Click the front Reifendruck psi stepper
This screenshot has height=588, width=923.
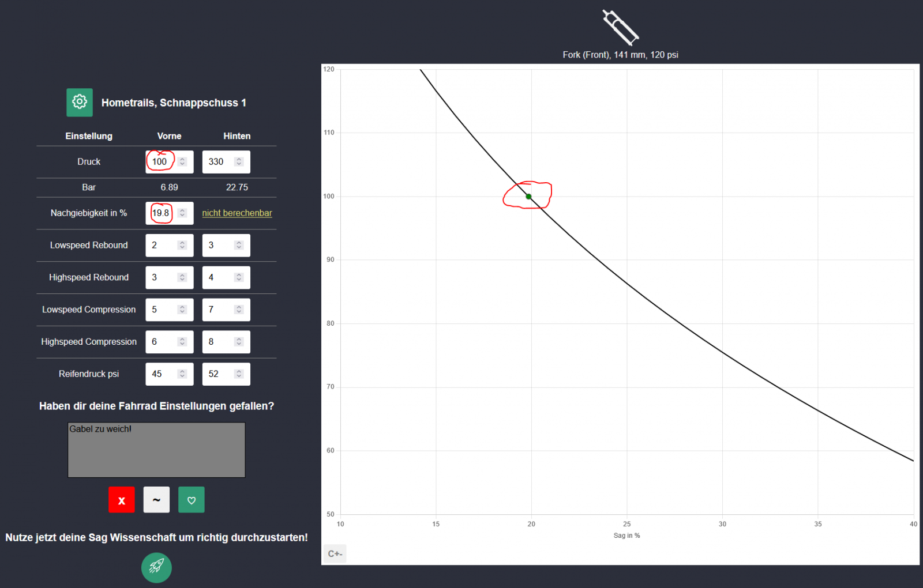point(182,374)
